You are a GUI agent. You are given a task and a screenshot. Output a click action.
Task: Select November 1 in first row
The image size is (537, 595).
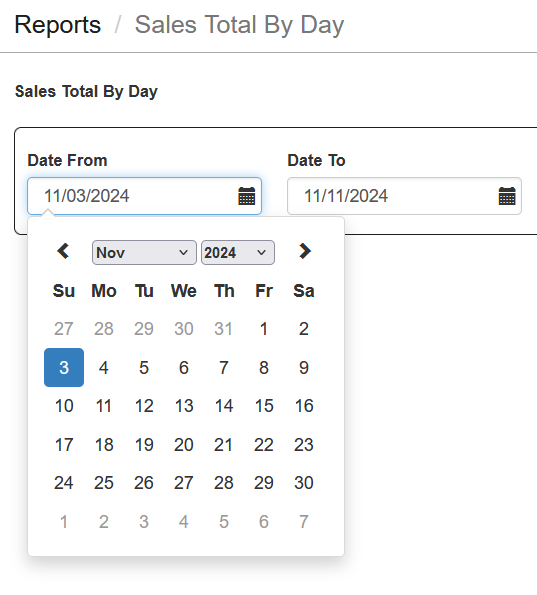pos(264,329)
